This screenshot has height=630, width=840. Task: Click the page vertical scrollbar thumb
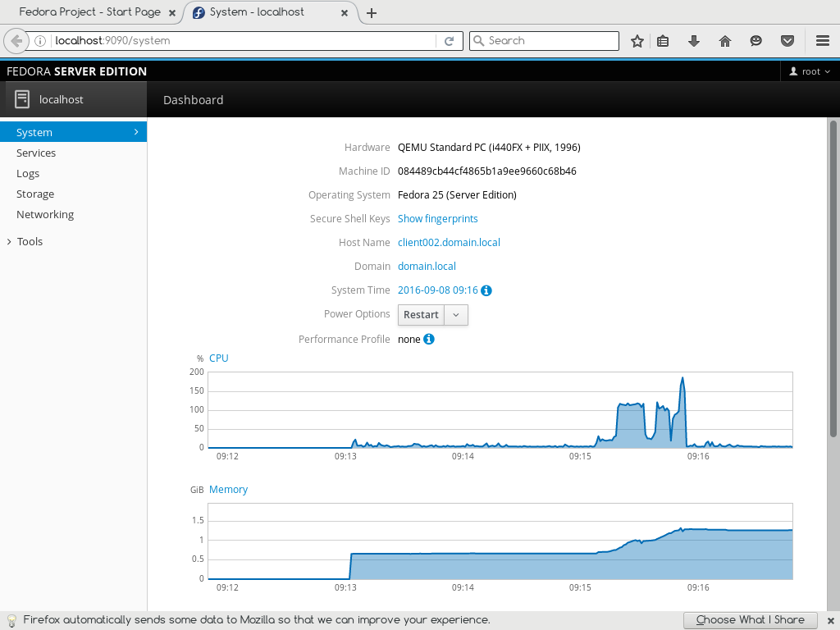[833, 279]
